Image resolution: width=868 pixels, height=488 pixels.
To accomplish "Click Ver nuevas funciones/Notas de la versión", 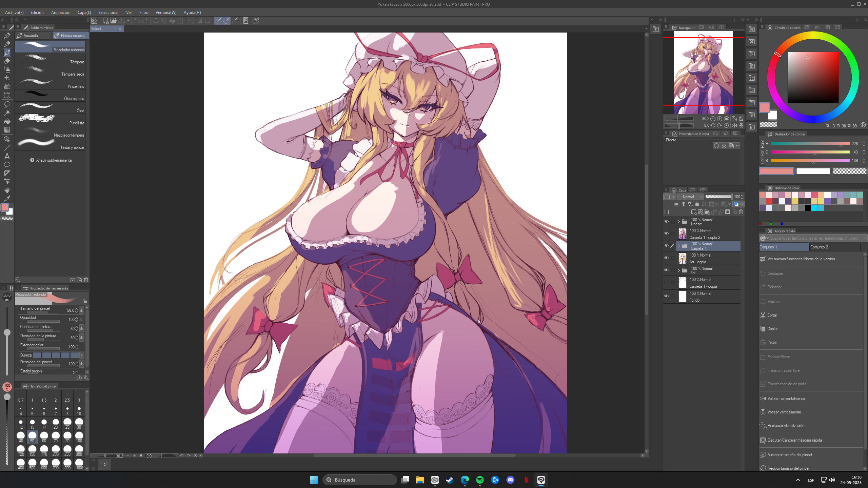I will [x=811, y=259].
